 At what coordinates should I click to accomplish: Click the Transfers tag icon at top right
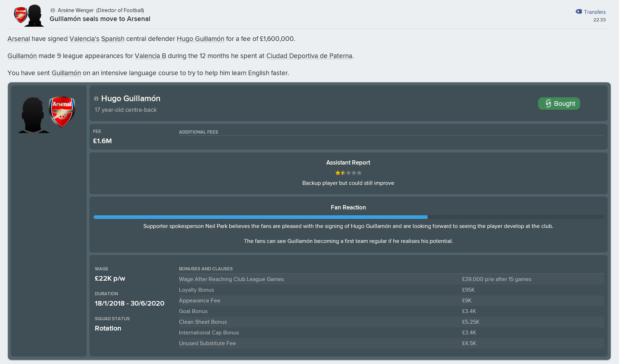[579, 12]
